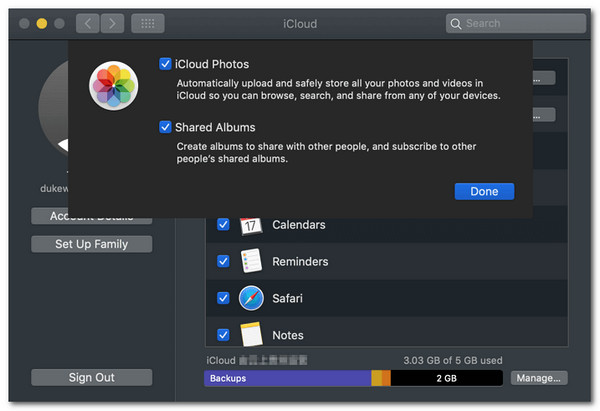Screen dimensions: 600x411
Task: Toggle the Reminders checkbox
Action: (x=223, y=261)
